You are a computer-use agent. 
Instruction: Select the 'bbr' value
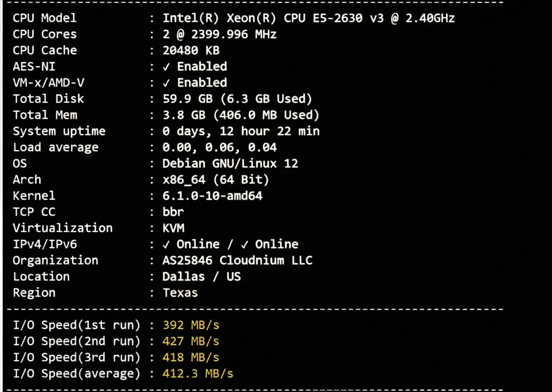tap(173, 212)
